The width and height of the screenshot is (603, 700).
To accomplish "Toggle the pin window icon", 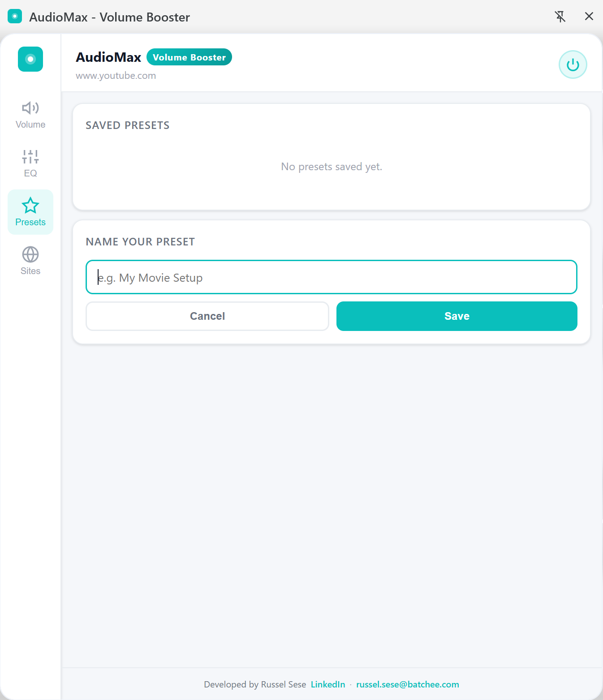I will click(x=560, y=17).
